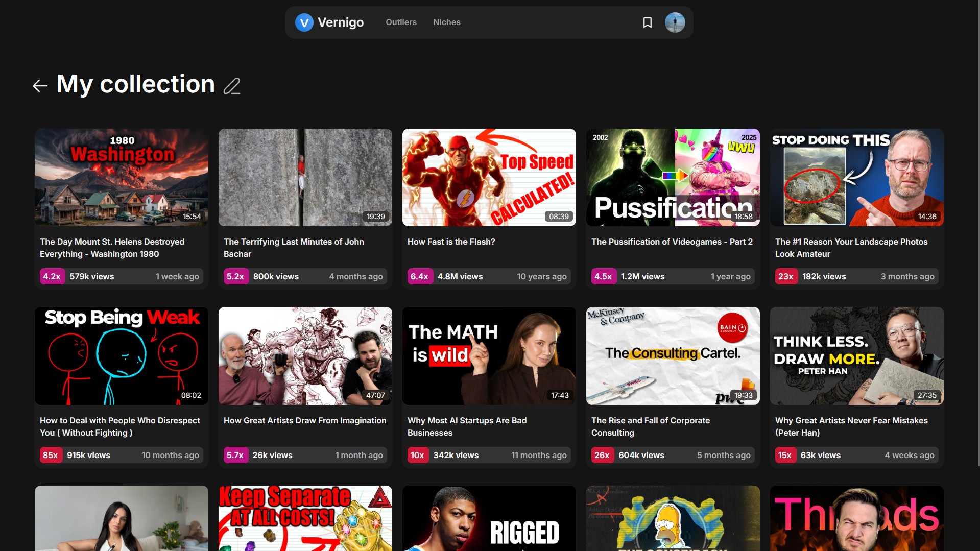This screenshot has height=551, width=980.
Task: Open the Niches menu
Action: [447, 22]
